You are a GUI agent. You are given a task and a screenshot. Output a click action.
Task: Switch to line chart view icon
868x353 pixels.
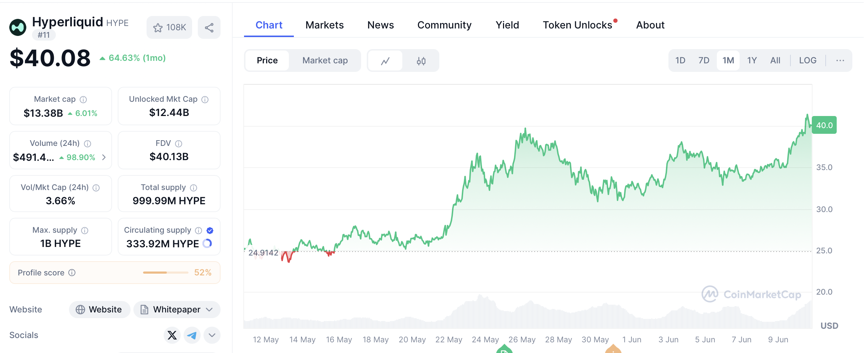point(385,61)
